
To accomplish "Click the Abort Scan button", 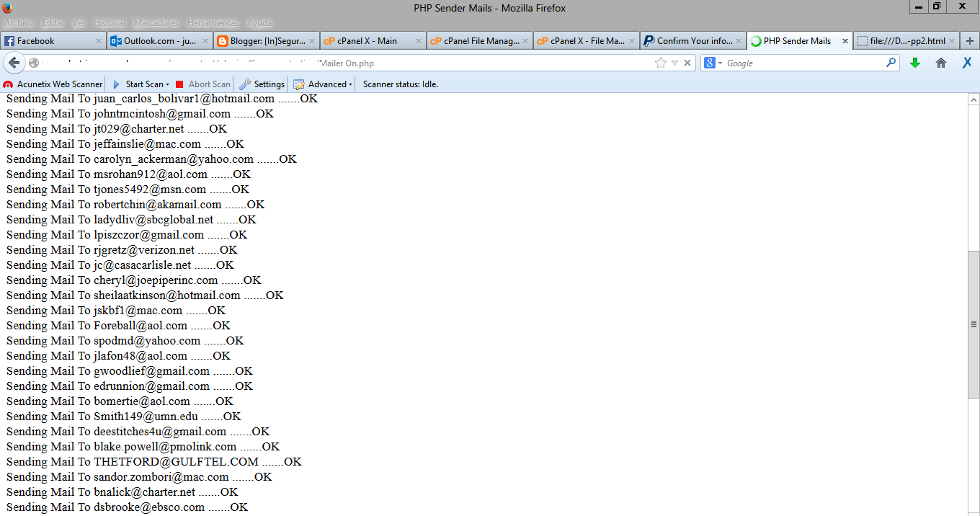I will point(203,84).
